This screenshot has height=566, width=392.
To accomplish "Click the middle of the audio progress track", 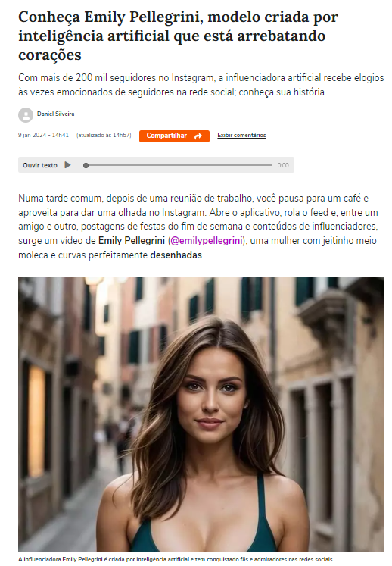I will click(x=179, y=165).
